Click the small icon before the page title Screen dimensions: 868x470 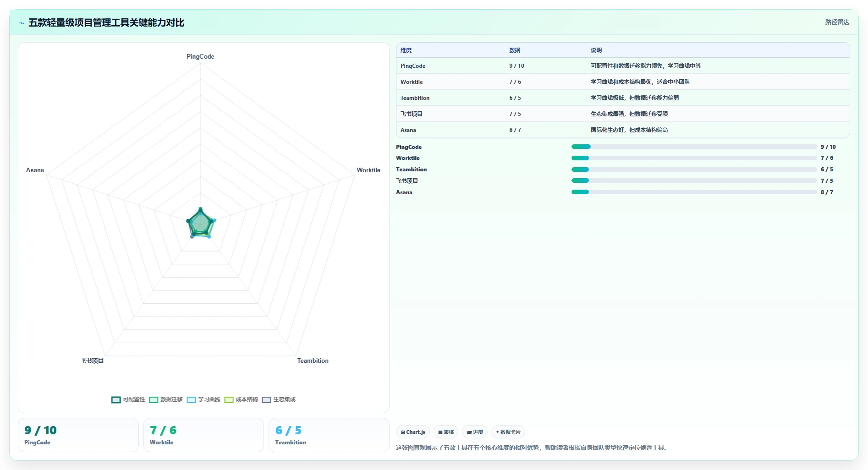[22, 23]
